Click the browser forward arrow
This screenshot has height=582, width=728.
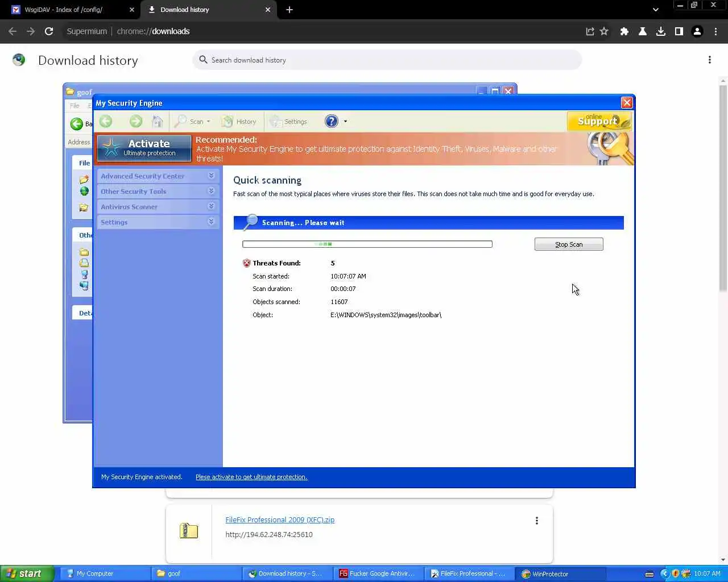[x=31, y=31]
